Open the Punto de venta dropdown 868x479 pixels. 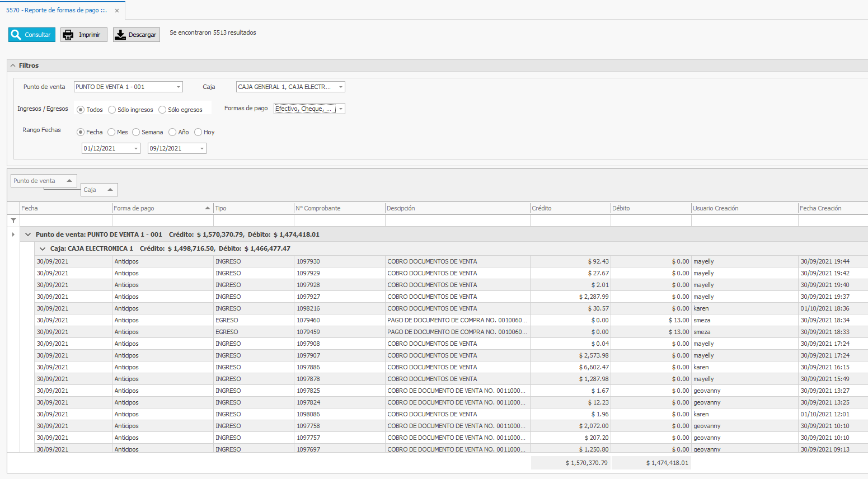(179, 87)
